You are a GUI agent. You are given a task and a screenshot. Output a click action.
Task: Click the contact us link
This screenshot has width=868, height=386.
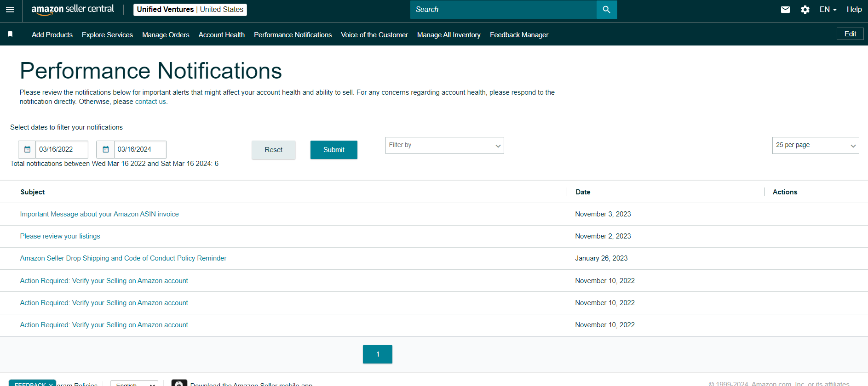tap(150, 102)
